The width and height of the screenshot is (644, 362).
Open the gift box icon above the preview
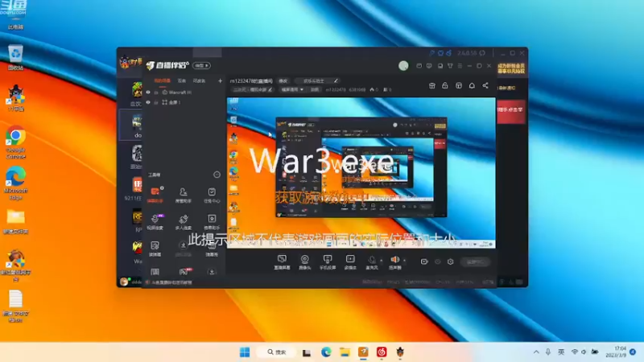[x=432, y=85]
